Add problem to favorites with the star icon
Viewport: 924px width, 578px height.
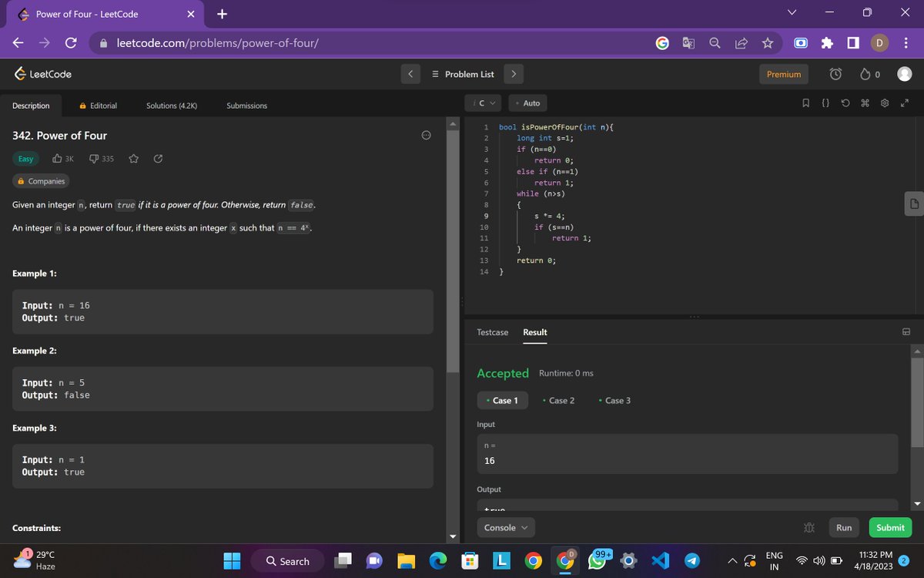point(133,159)
